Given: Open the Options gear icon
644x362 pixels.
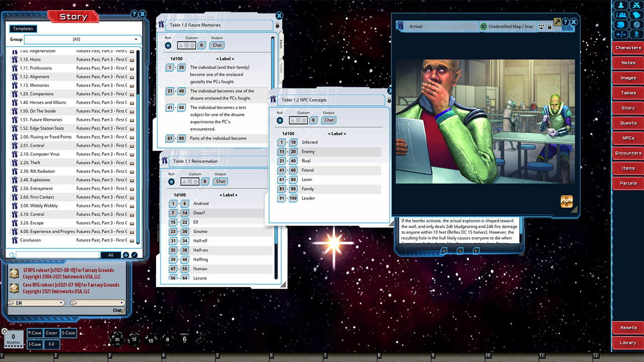Looking at the screenshot, I should pos(636,24).
